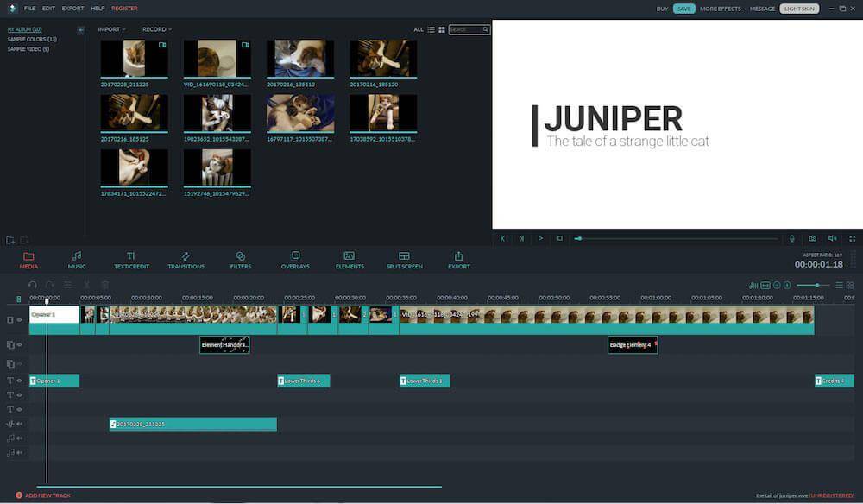Open the audio mixer icon
This screenshot has width=863, height=504.
click(x=753, y=285)
